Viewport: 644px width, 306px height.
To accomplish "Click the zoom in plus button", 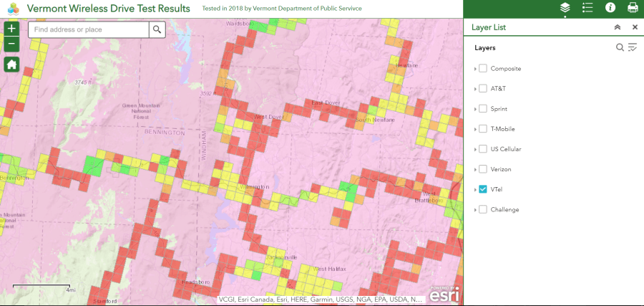I will pyautogui.click(x=11, y=29).
